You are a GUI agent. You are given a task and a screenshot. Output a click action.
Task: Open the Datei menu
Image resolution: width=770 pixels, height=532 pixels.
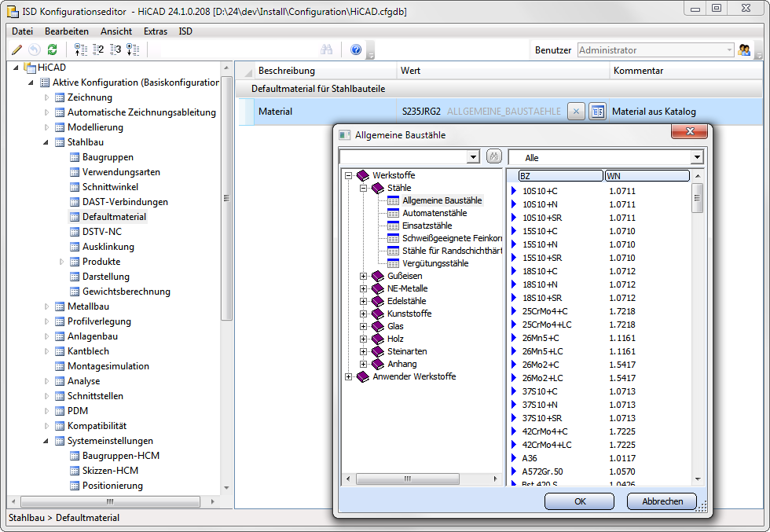[x=23, y=31]
